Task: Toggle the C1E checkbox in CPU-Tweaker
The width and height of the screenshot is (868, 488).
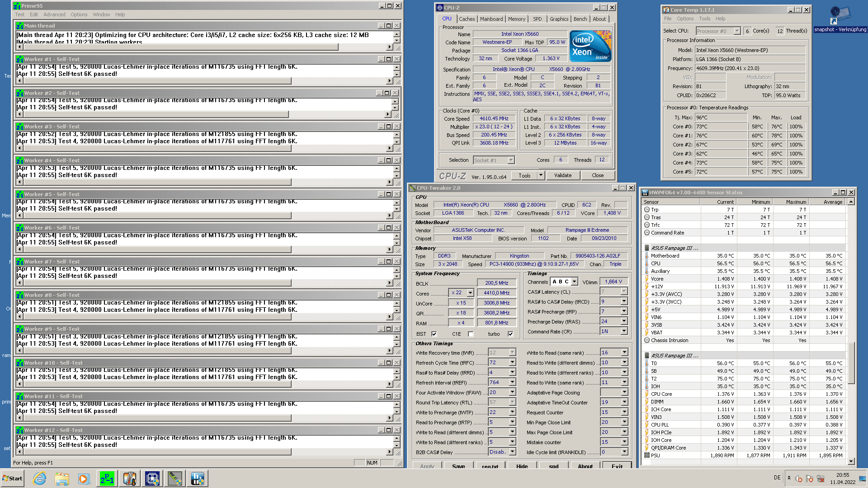Action: pos(471,334)
